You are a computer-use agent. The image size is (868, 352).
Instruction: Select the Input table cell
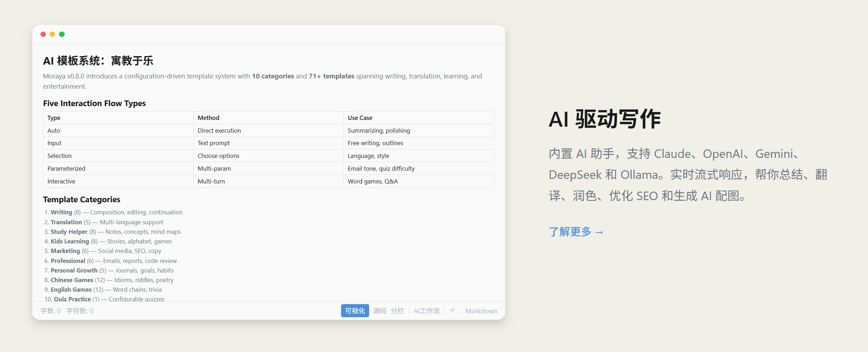pos(118,143)
